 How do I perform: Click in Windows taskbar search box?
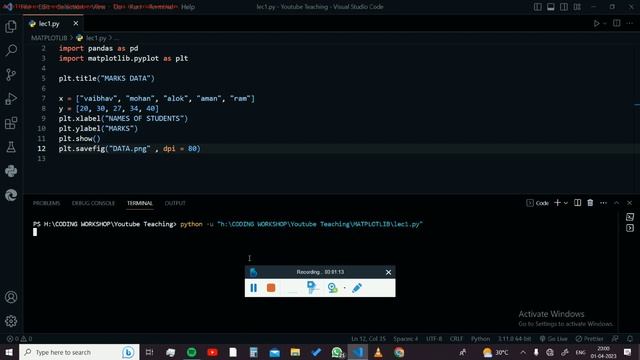pos(79,352)
